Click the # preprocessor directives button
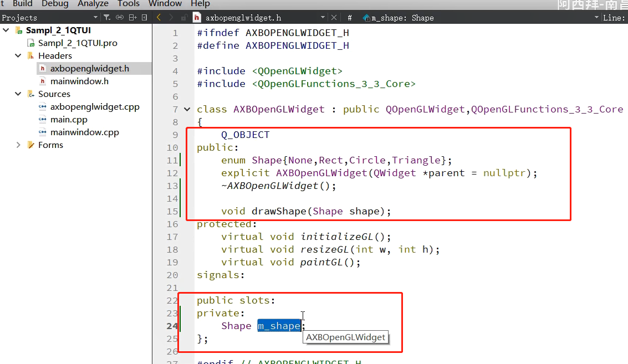Screen dimensions: 628x364 point(350,18)
